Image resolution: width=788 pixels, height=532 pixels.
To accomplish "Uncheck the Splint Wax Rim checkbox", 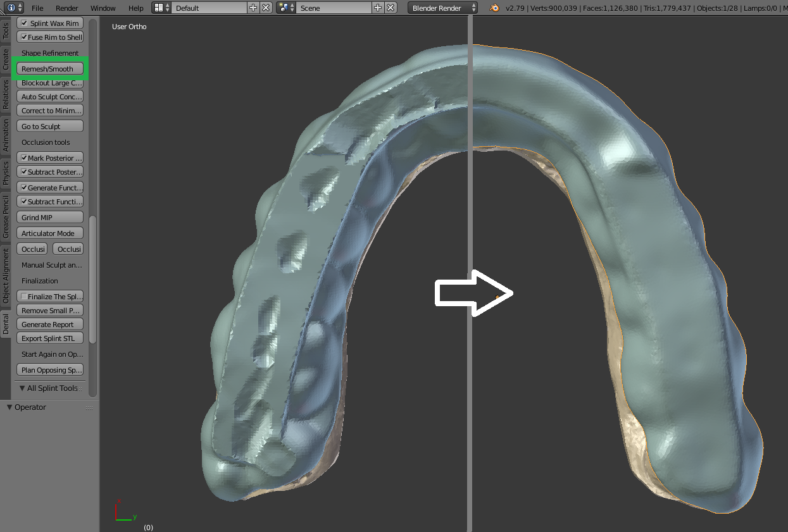I will click(25, 23).
